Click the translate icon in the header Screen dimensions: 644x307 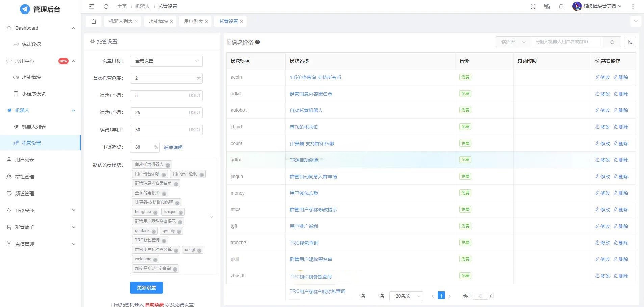point(547,6)
